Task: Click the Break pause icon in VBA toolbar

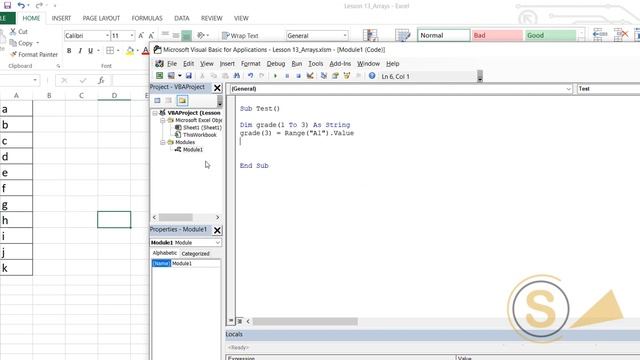Action: (x=287, y=76)
